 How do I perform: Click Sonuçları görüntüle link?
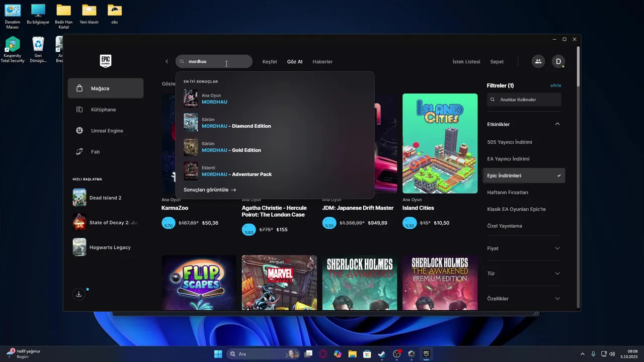click(210, 190)
